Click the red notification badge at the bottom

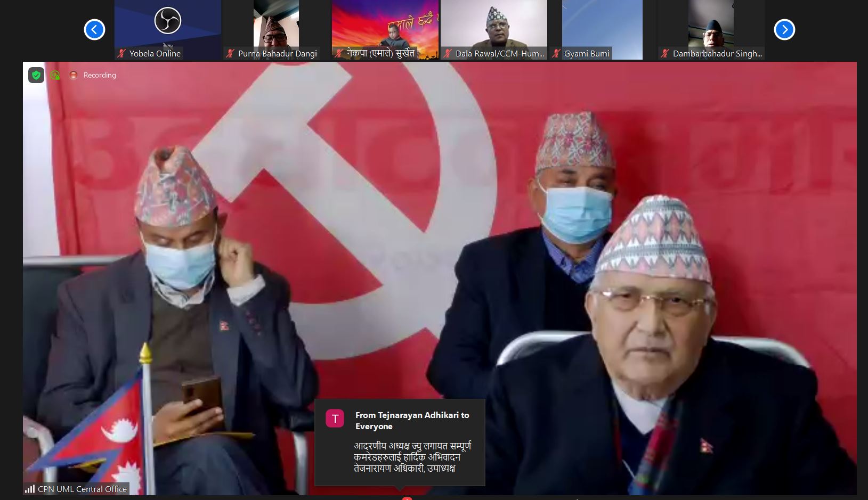[408, 498]
